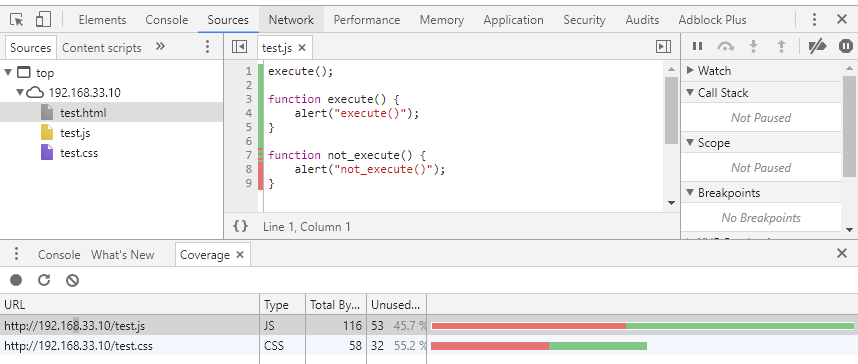Toggle the device toolbar icon
Screen dimensions: 858x364
[43, 20]
